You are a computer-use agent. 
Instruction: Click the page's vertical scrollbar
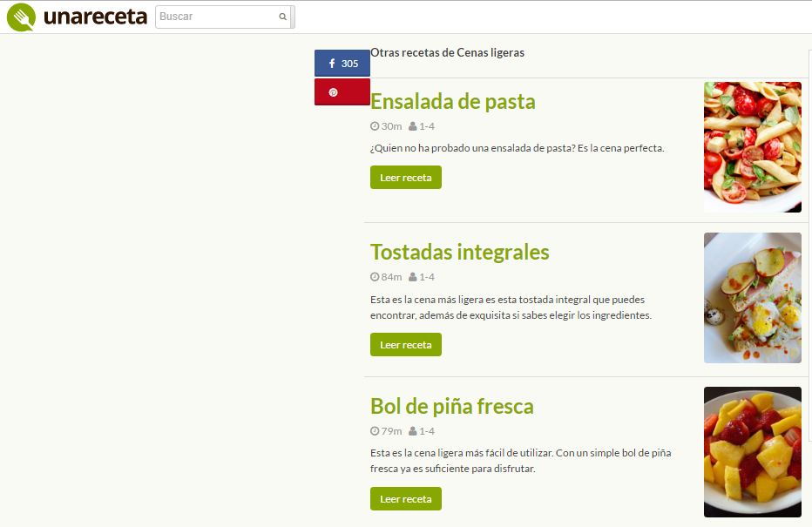(x=809, y=261)
